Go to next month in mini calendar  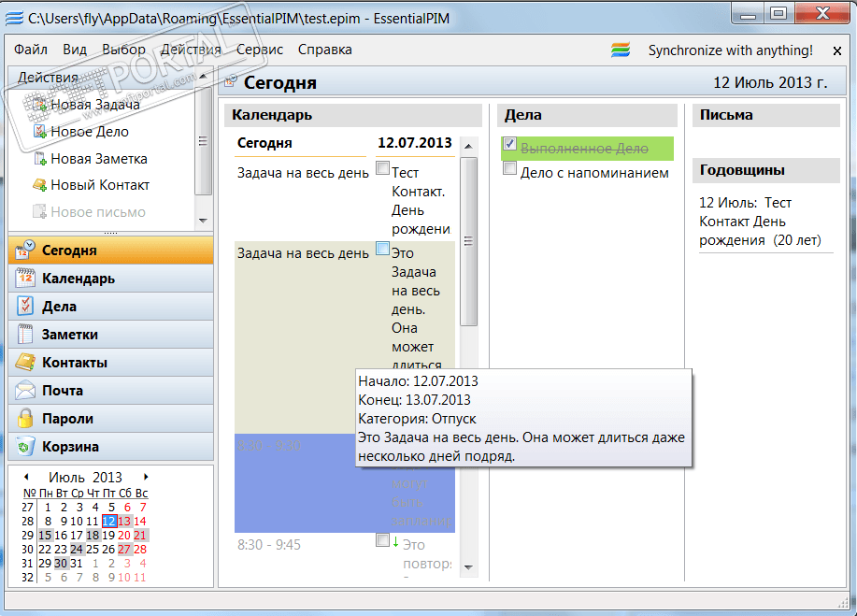[x=146, y=477]
